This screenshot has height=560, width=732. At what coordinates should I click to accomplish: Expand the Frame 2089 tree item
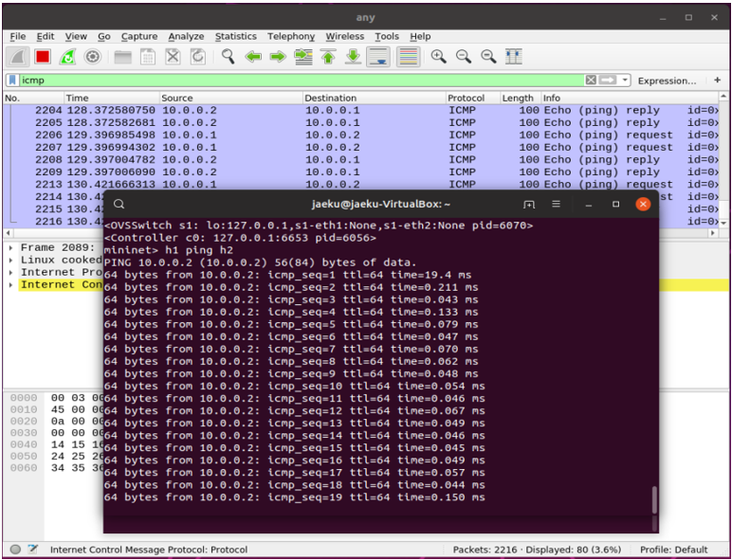10,248
